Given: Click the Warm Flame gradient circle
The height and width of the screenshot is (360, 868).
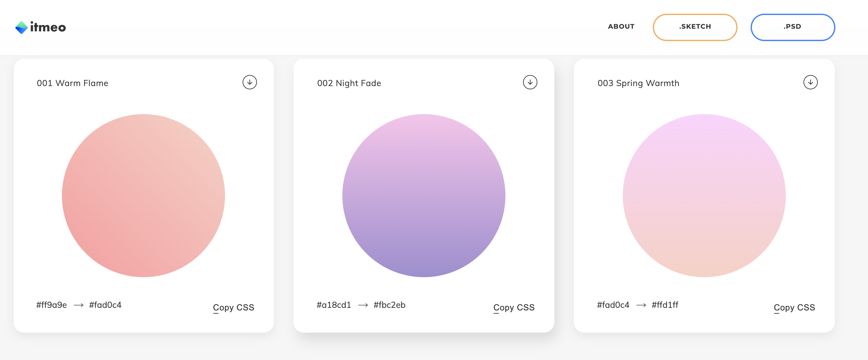Looking at the screenshot, I should tap(143, 196).
